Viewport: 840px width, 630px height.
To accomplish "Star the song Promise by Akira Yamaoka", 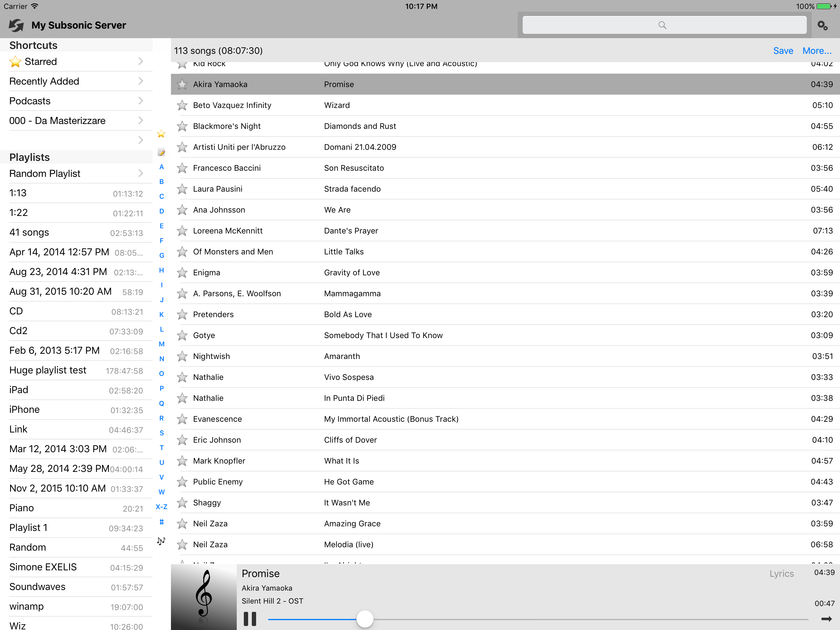I will pyautogui.click(x=182, y=84).
